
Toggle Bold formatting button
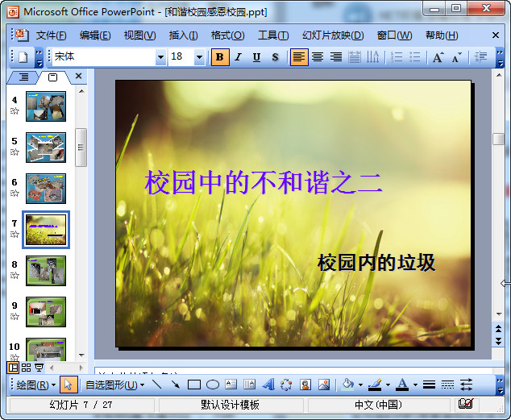(x=220, y=57)
